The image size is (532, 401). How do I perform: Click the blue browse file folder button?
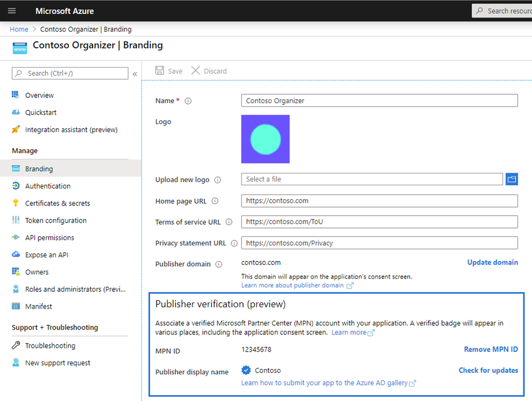click(x=512, y=179)
